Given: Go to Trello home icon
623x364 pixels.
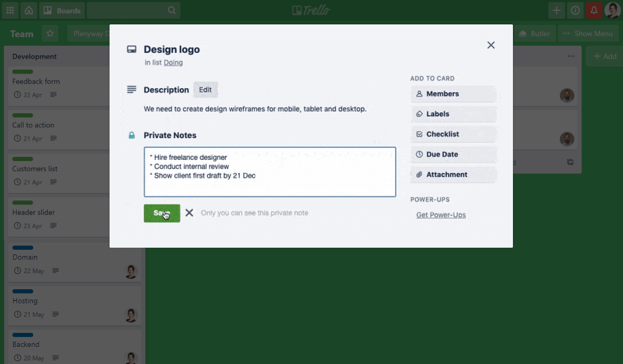Looking at the screenshot, I should pyautogui.click(x=29, y=10).
